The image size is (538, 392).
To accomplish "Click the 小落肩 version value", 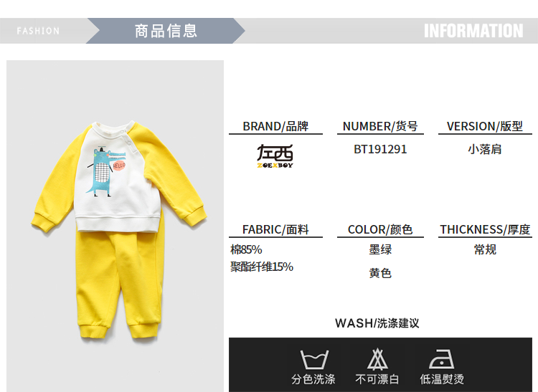I will (x=485, y=149).
